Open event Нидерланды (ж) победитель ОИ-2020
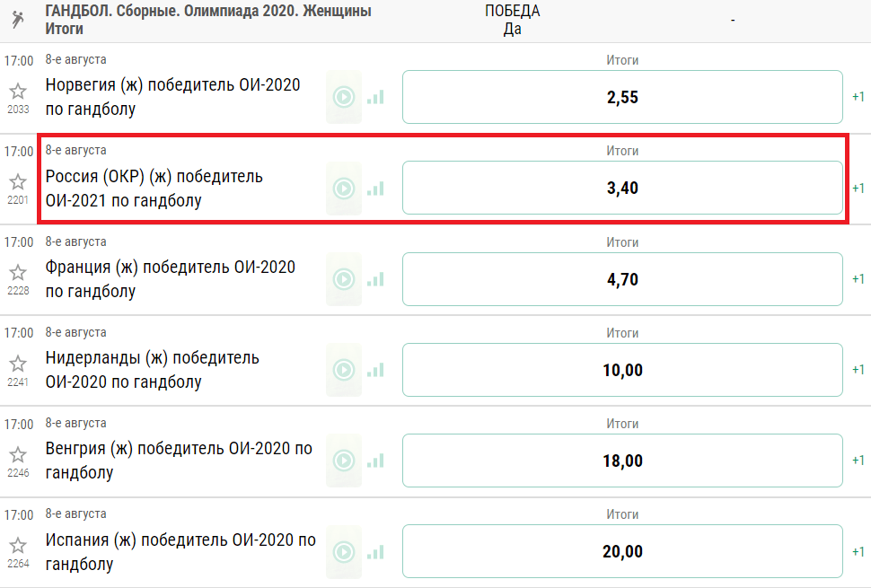The height and width of the screenshot is (588, 871). pos(153,370)
